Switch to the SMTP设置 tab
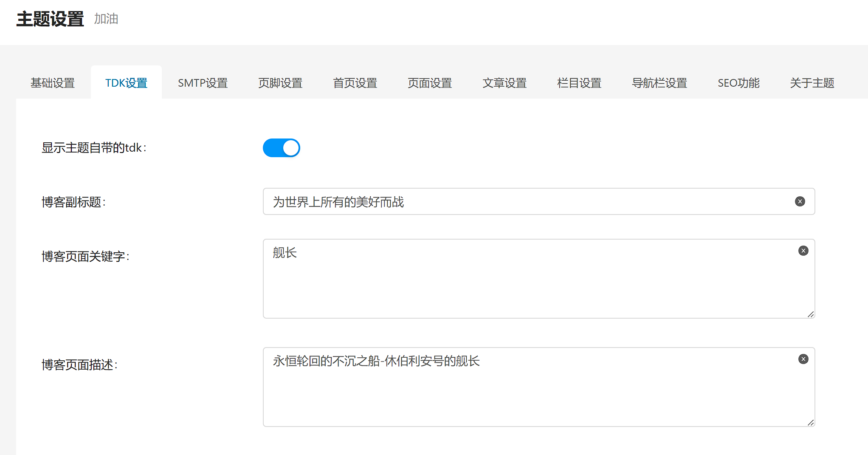 pos(203,83)
